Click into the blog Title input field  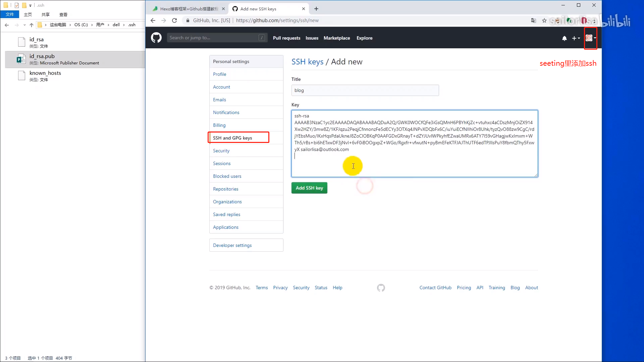[x=365, y=90]
